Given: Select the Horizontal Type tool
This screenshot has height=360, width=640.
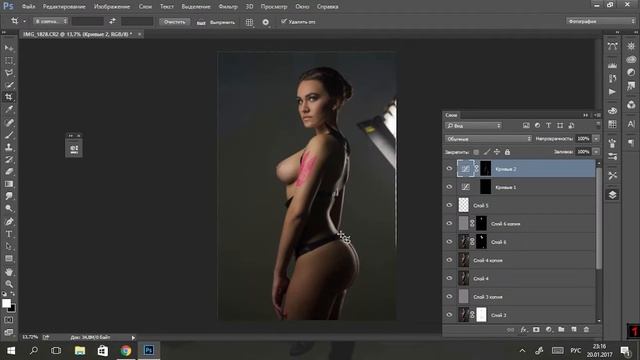Looking at the screenshot, I should pyautogui.click(x=9, y=234).
